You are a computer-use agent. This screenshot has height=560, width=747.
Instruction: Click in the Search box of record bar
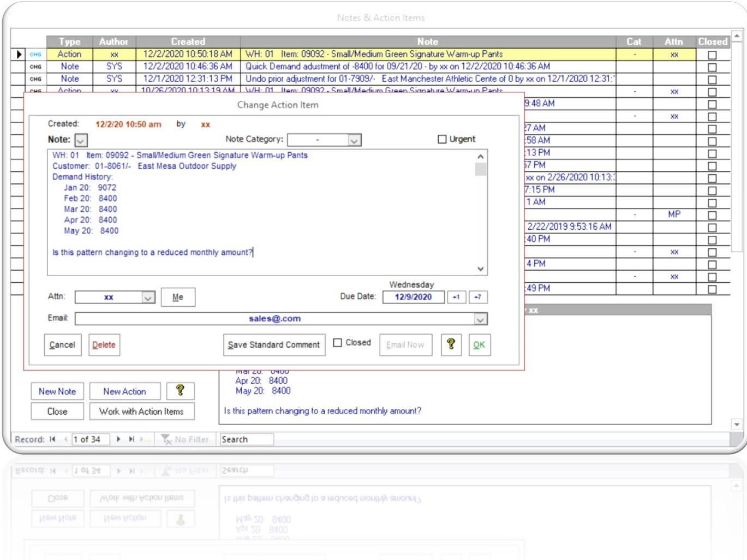(x=246, y=439)
